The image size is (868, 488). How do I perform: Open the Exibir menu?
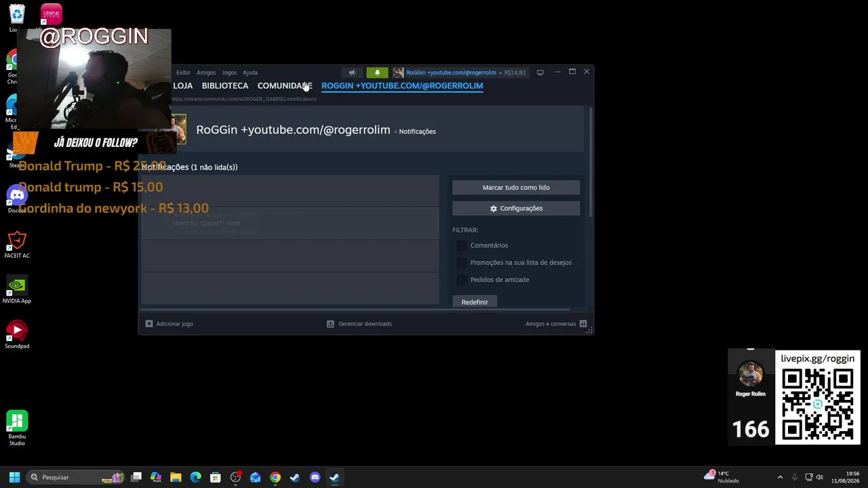pos(183,73)
